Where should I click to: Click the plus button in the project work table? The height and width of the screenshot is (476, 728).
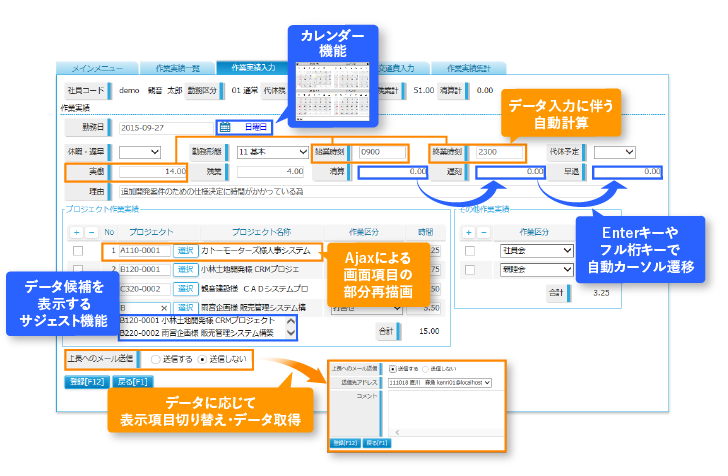pos(77,231)
